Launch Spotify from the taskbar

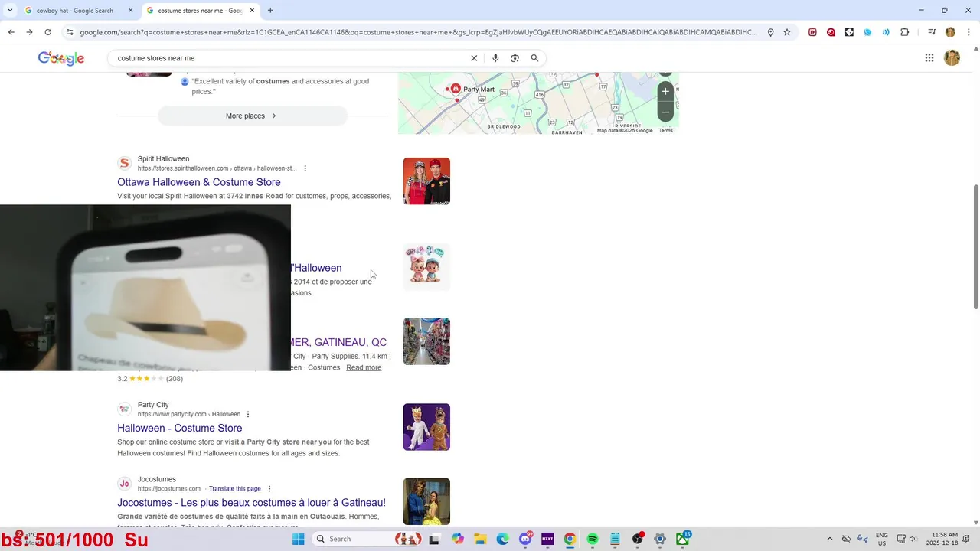click(593, 539)
